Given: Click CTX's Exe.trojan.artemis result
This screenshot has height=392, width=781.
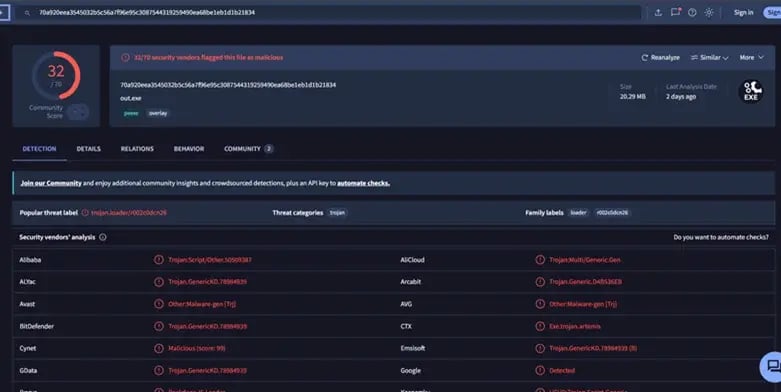Looking at the screenshot, I should click(x=575, y=326).
